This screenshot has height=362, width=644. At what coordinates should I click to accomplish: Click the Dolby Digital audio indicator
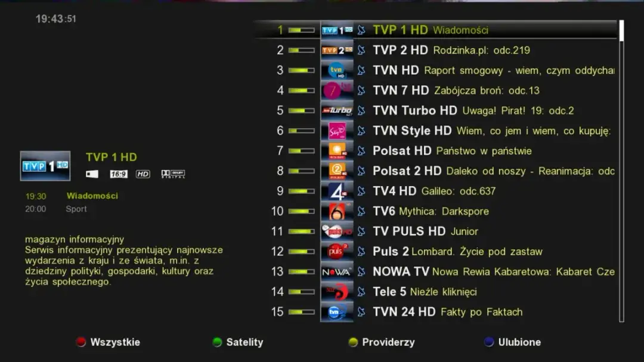173,174
